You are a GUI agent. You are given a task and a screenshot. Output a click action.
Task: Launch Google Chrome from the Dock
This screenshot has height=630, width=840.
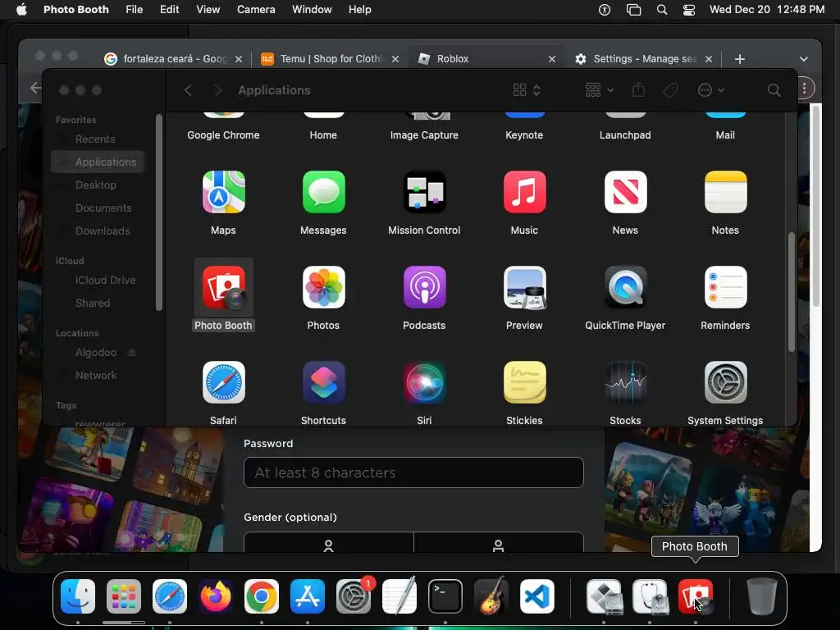click(262, 596)
